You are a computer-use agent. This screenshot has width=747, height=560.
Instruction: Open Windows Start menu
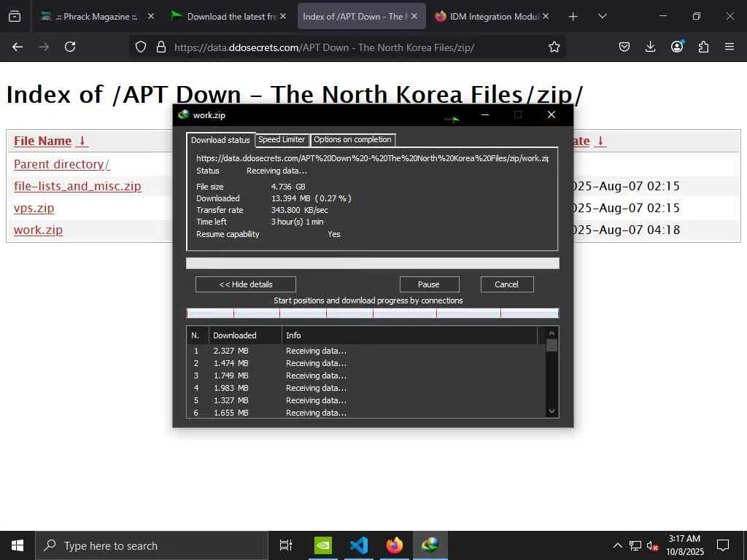click(18, 545)
